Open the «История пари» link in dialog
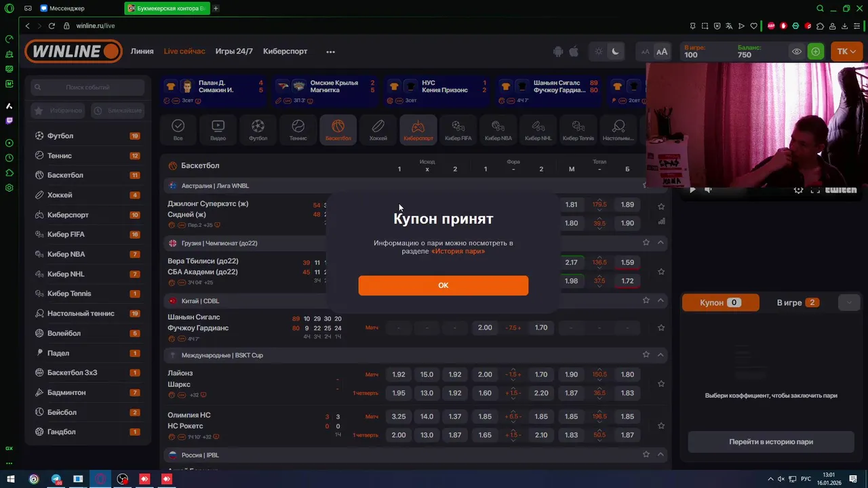Image resolution: width=868 pixels, height=488 pixels. [x=458, y=251]
